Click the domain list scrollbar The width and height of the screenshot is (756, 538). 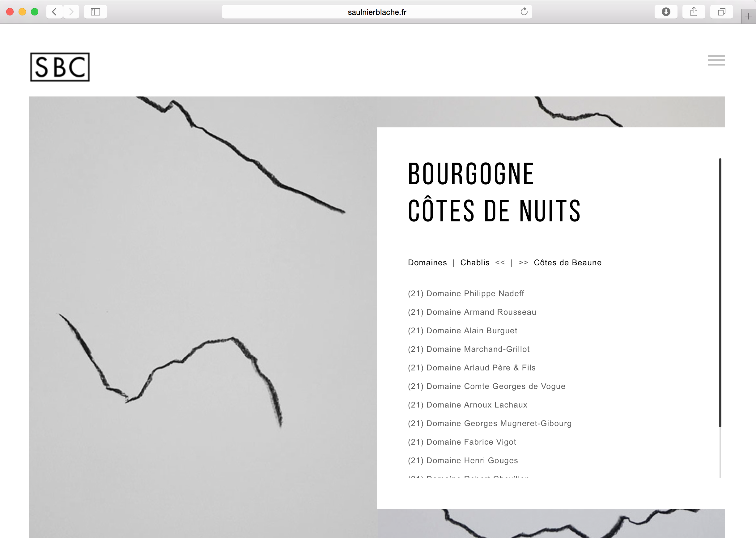(720, 293)
